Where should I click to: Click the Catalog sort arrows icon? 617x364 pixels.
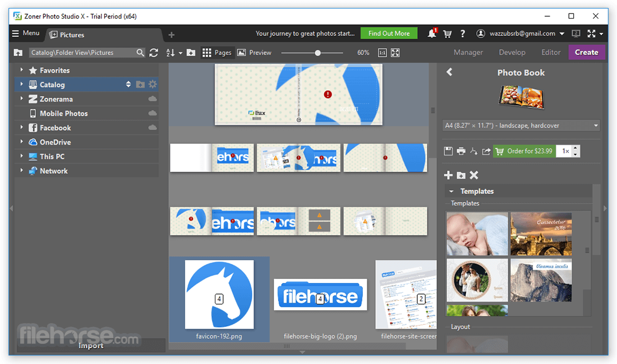[128, 84]
